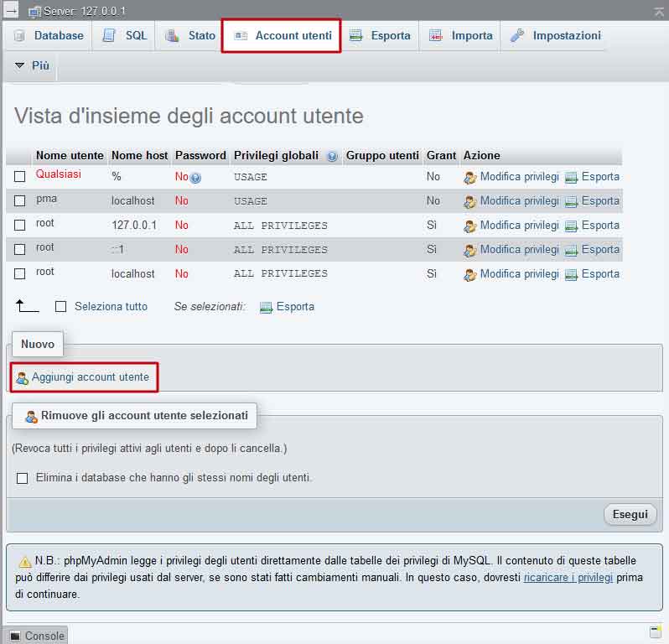
Task: Open the Stato tab
Action: pyautogui.click(x=190, y=35)
